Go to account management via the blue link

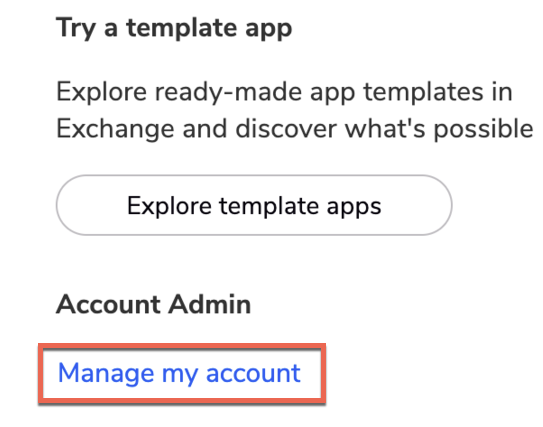179,373
